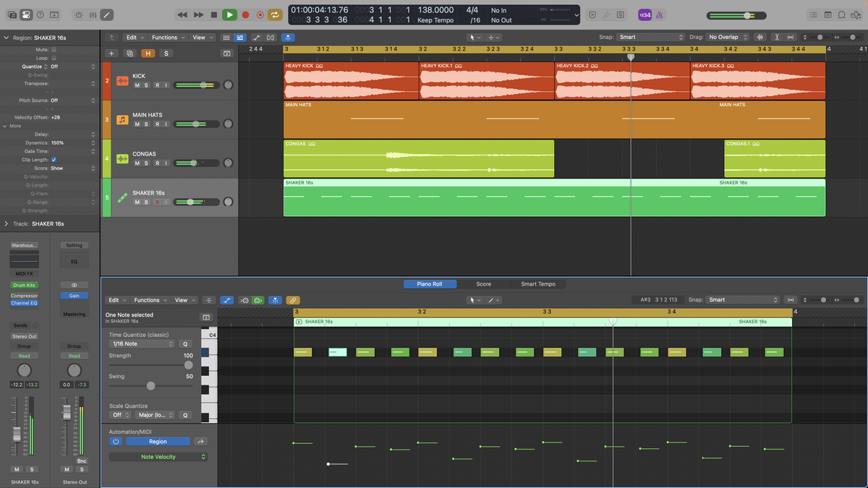The width and height of the screenshot is (868, 488).
Task: Open the Tracks area Edit menu
Action: pyautogui.click(x=134, y=38)
